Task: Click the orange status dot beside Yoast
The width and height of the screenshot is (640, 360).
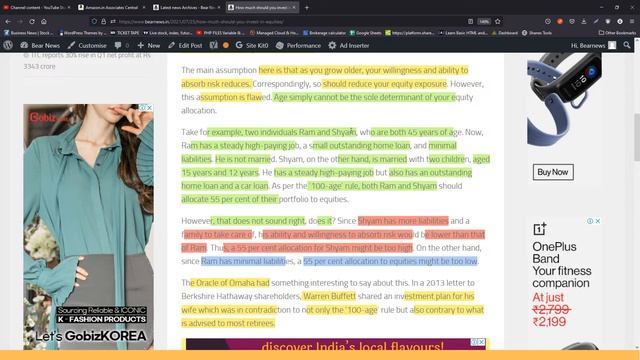Action: click(x=226, y=45)
